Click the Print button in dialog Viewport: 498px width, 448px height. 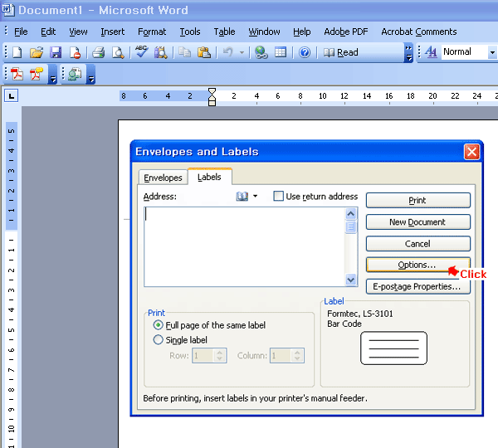tap(418, 200)
